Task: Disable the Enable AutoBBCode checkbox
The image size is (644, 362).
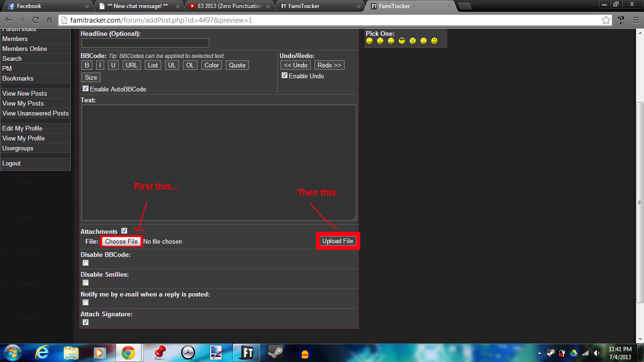Action: click(x=85, y=89)
